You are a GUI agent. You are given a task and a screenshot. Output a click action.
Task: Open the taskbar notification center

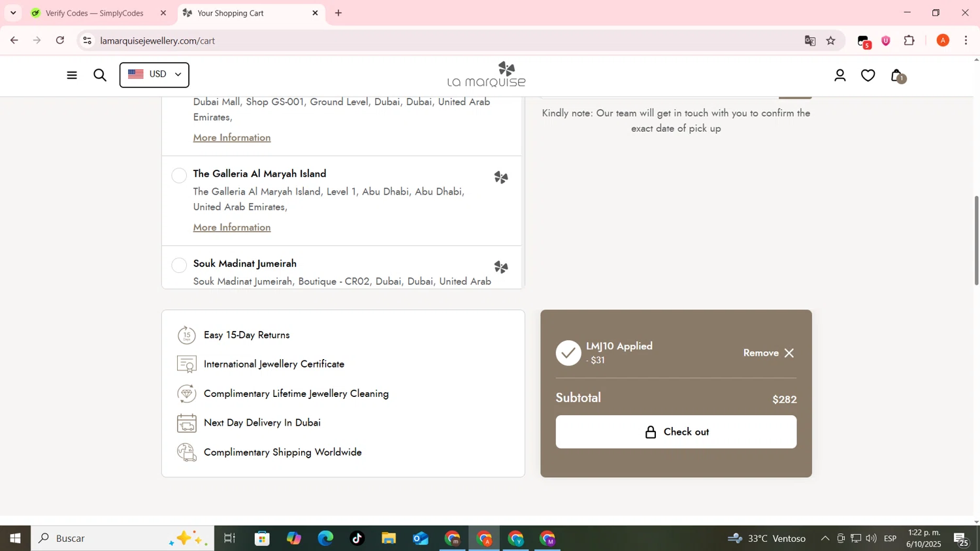[x=962, y=539]
